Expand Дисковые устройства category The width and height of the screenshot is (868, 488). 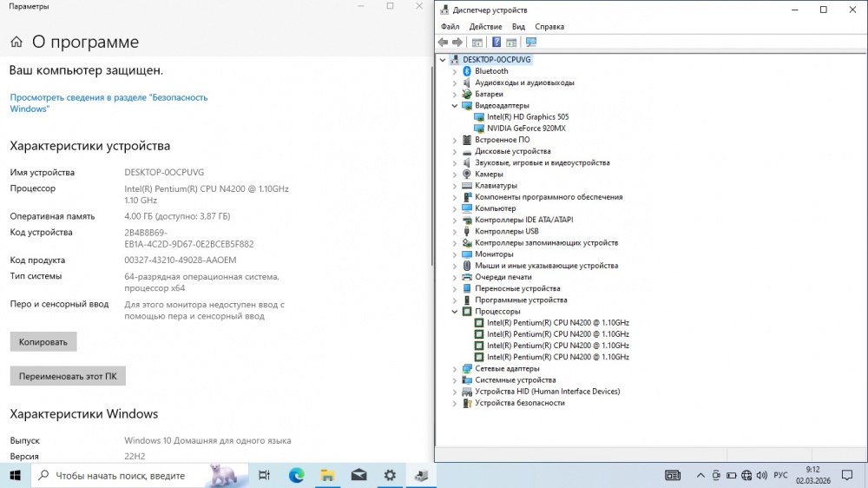455,152
